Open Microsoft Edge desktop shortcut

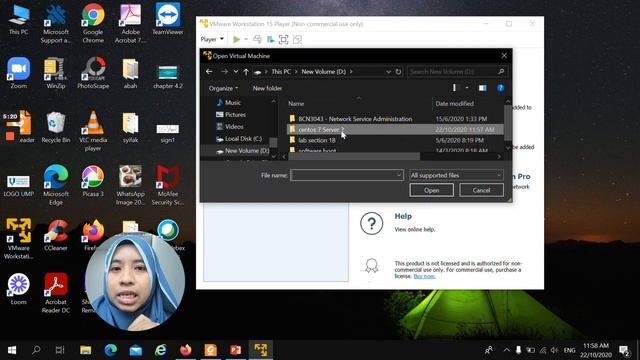(x=56, y=185)
